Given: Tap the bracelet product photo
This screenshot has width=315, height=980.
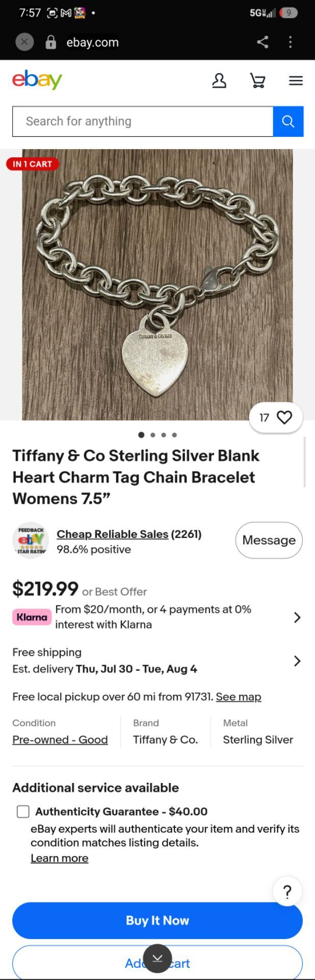Looking at the screenshot, I should (157, 284).
